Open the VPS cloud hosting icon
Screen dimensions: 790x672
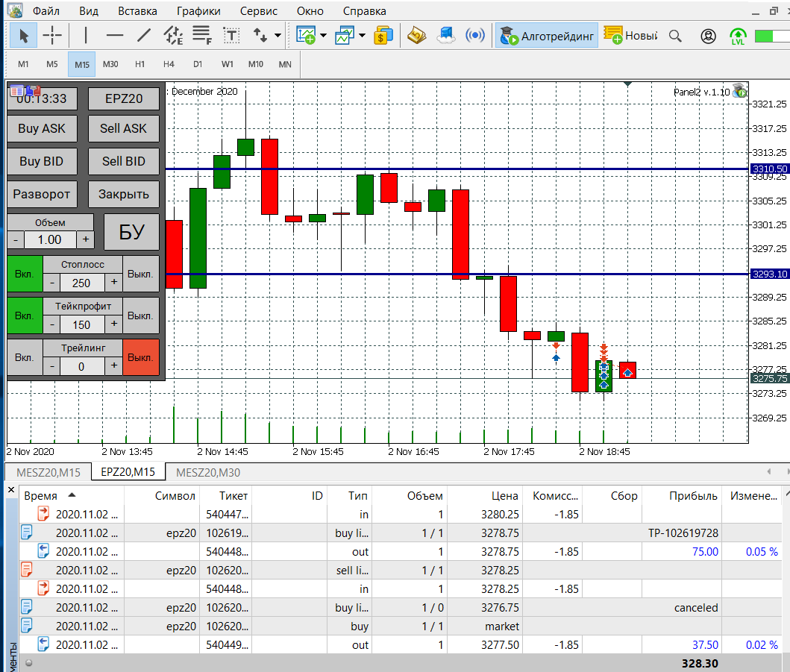point(445,35)
